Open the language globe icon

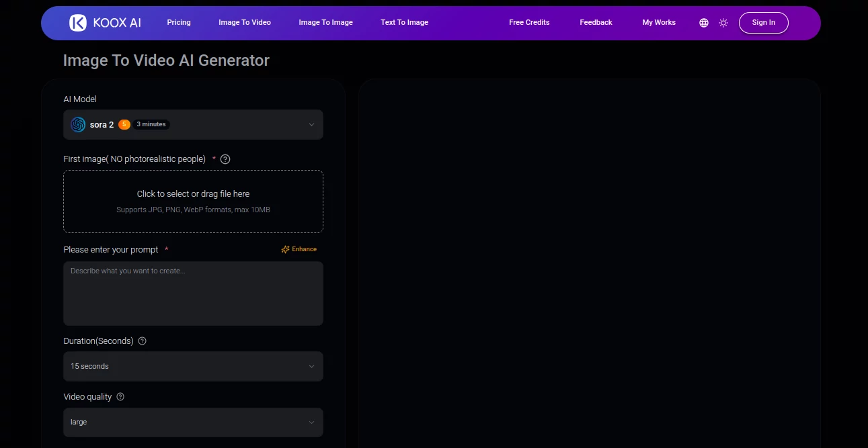tap(703, 22)
